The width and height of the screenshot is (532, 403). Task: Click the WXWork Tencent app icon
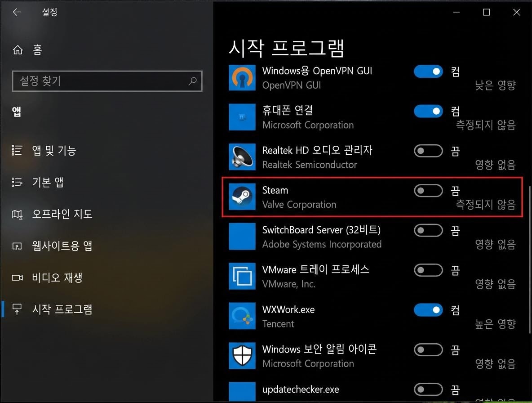click(x=242, y=316)
